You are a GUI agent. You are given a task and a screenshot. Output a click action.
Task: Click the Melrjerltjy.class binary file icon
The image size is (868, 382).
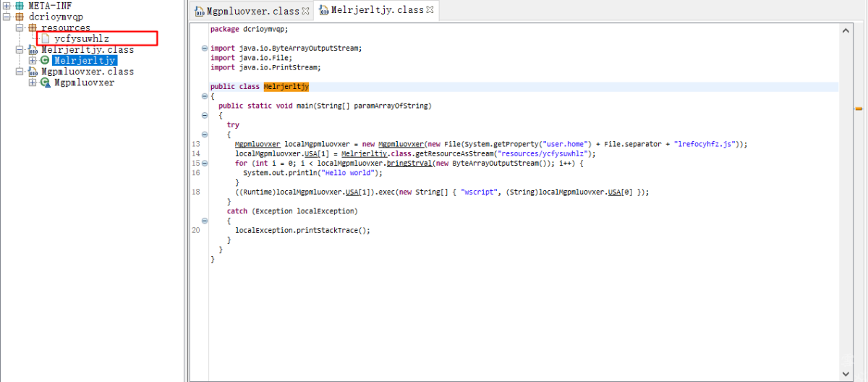[x=32, y=50]
